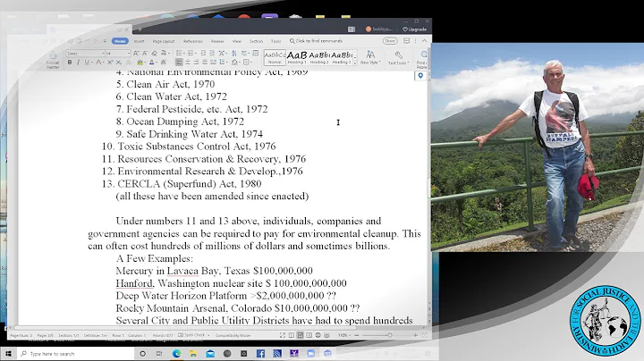Click the Click to find commands box
Screen dimensions: 644x361
pyautogui.click(x=316, y=41)
